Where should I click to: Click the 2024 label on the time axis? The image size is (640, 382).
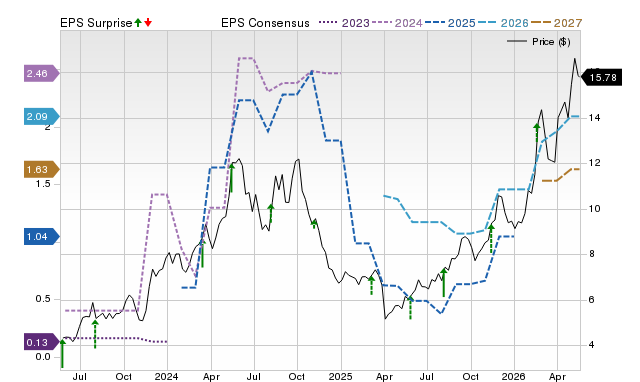(167, 376)
